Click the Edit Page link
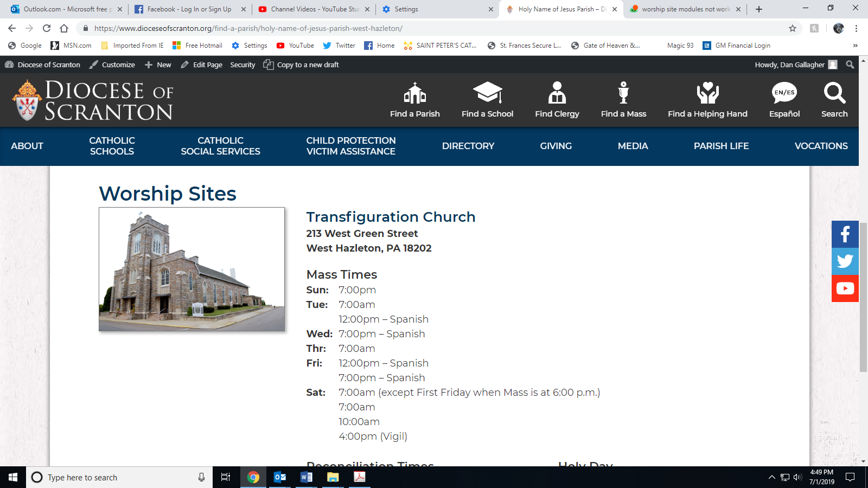 [x=202, y=65]
